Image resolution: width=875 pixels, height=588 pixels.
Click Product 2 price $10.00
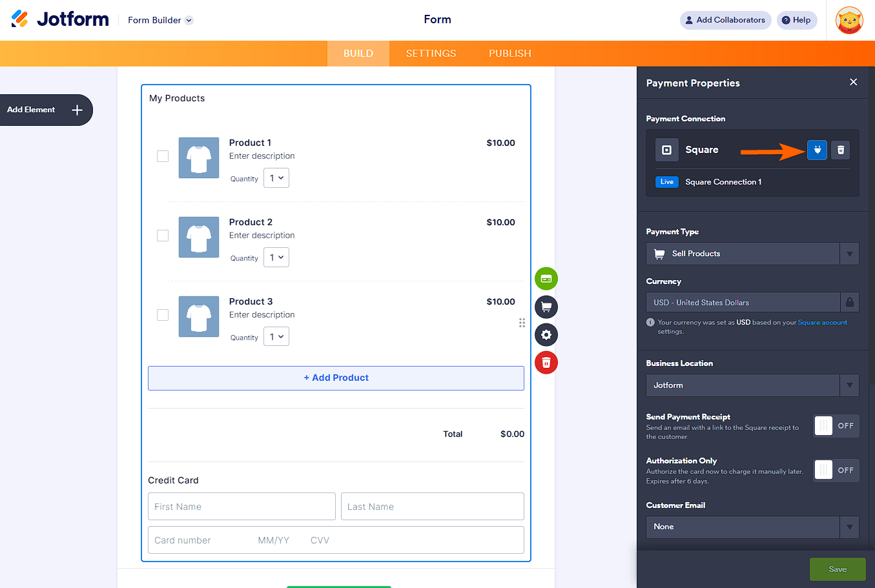500,222
